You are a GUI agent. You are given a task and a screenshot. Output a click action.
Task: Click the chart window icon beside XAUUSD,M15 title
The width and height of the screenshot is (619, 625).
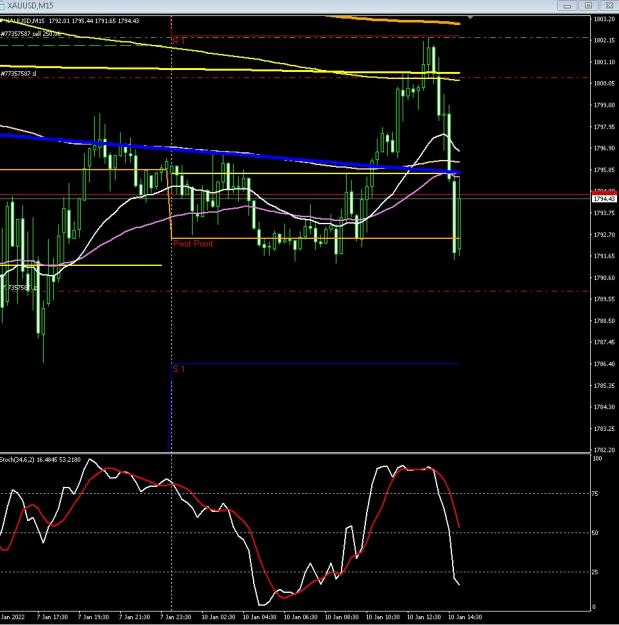pyautogui.click(x=2, y=6)
